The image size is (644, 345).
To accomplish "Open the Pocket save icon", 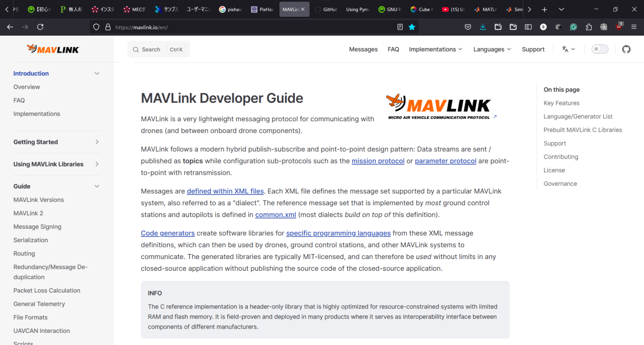I will pyautogui.click(x=467, y=26).
